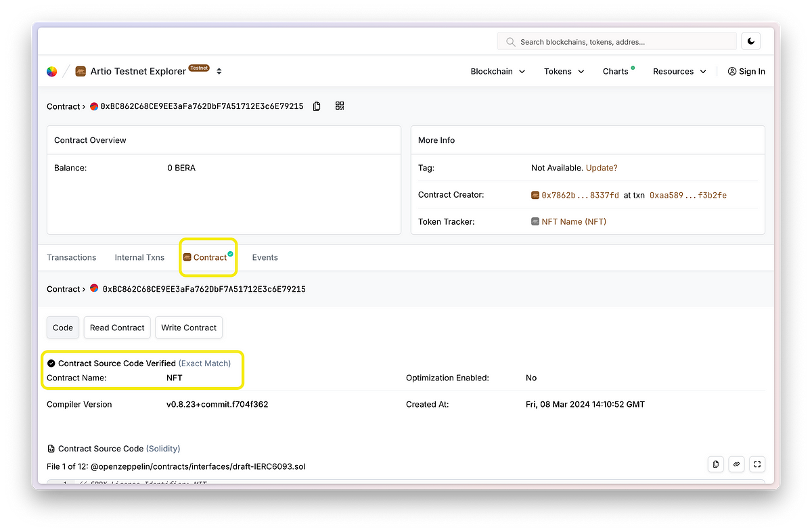This screenshot has width=812, height=532.
Task: Click the Read Contract button
Action: pyautogui.click(x=117, y=328)
